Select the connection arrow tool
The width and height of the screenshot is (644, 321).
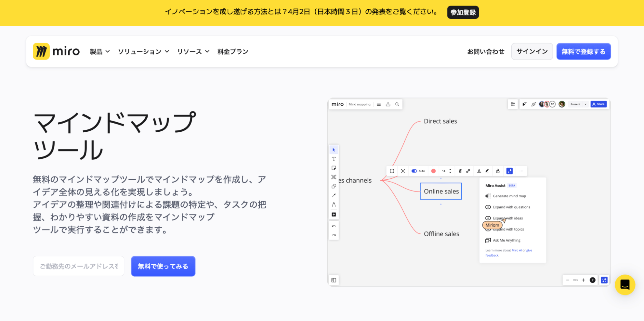[334, 195]
